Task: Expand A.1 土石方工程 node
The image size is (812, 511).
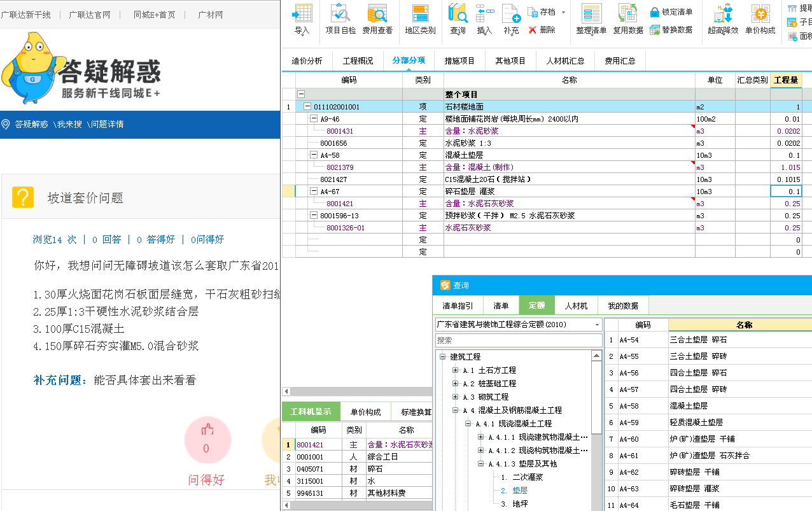Action: click(x=455, y=370)
